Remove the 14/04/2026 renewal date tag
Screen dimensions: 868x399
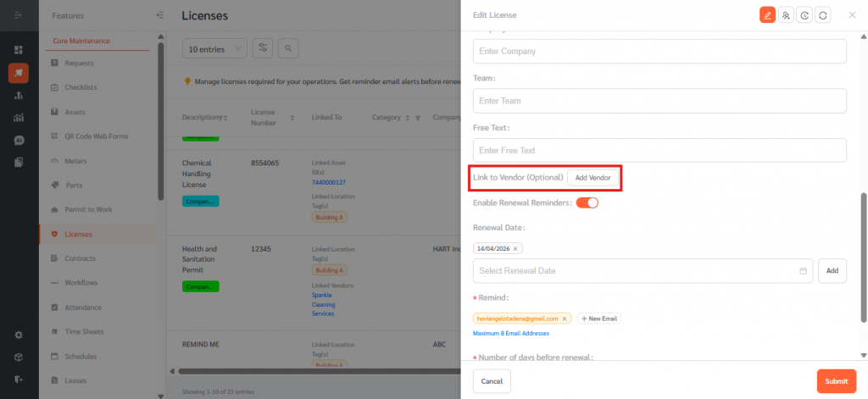515,248
